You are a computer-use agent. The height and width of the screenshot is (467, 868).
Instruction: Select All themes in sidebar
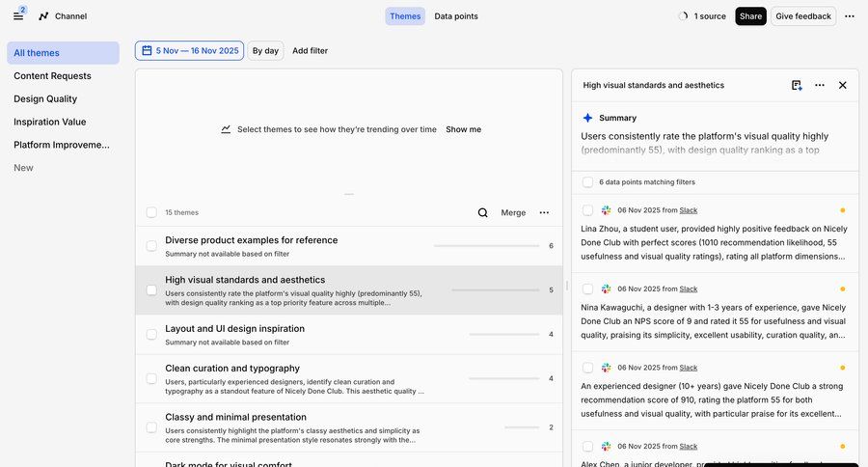point(63,53)
